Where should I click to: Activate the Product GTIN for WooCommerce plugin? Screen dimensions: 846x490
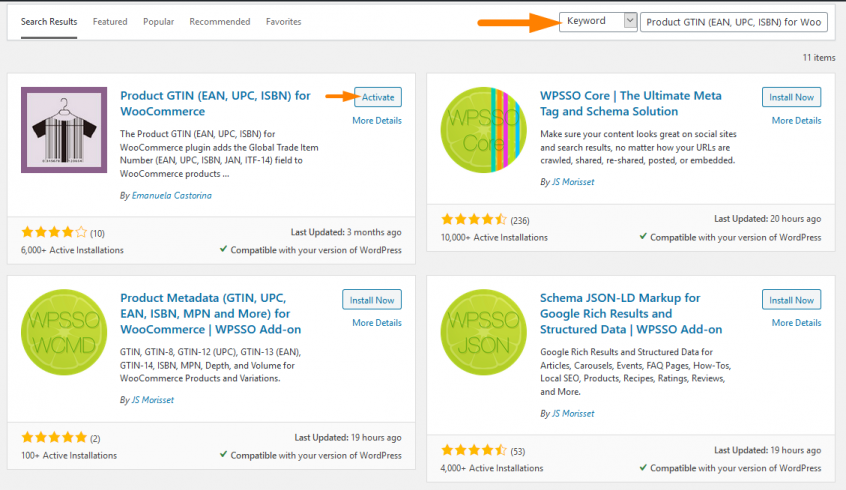point(378,97)
